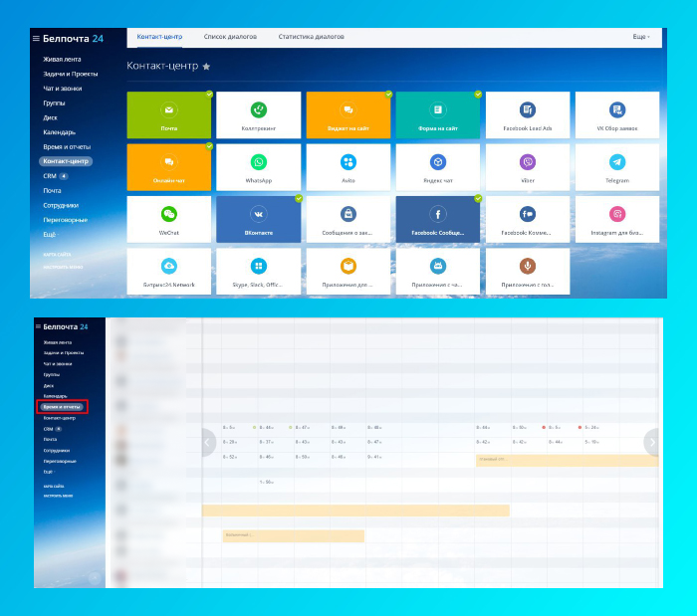Open the Приложения с гол... microphone tile
The height and width of the screenshot is (616, 697).
coord(528,272)
